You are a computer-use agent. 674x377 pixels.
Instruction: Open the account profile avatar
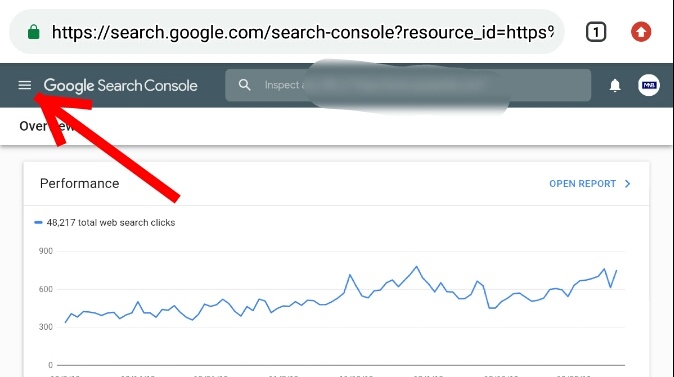click(x=649, y=85)
